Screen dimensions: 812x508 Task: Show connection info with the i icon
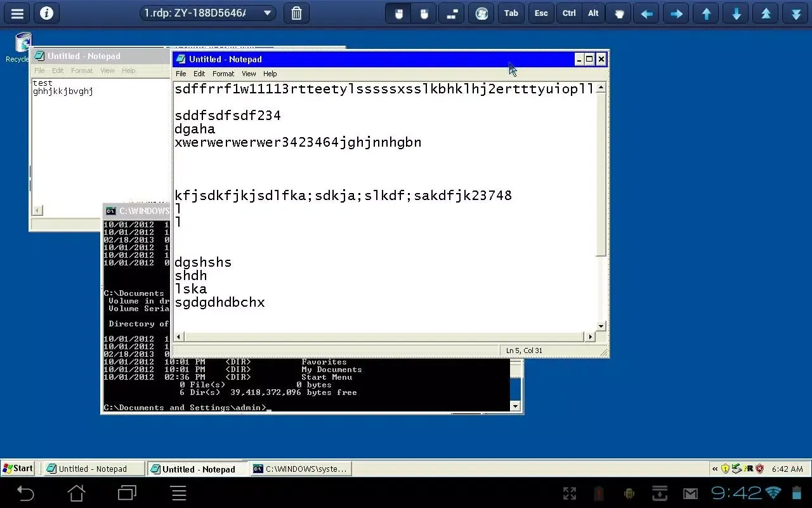[x=47, y=13]
